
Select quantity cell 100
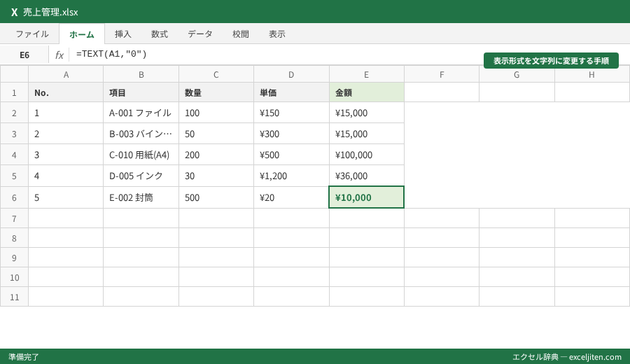pos(216,113)
